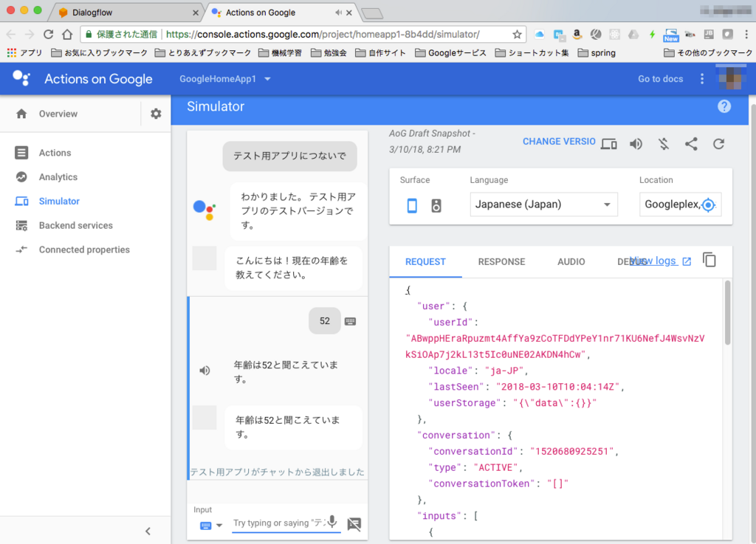Reset the simulator with the refresh icon
Image resolution: width=756 pixels, height=544 pixels.
click(x=718, y=144)
